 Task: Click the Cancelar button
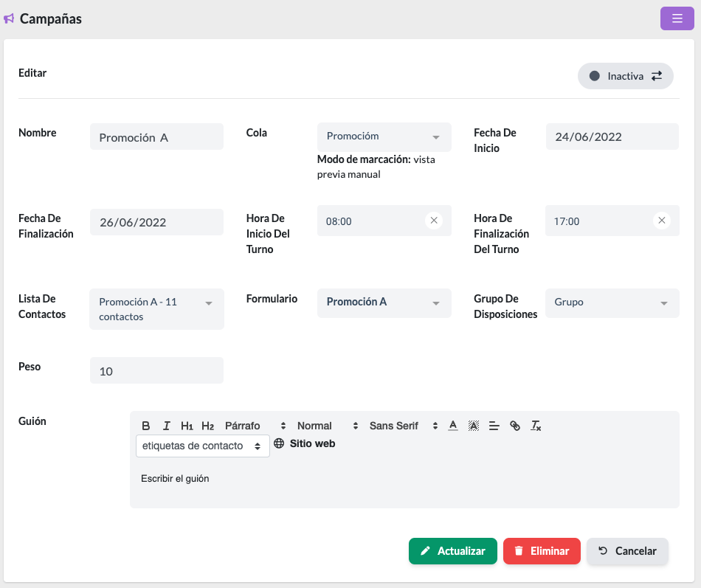click(x=627, y=551)
